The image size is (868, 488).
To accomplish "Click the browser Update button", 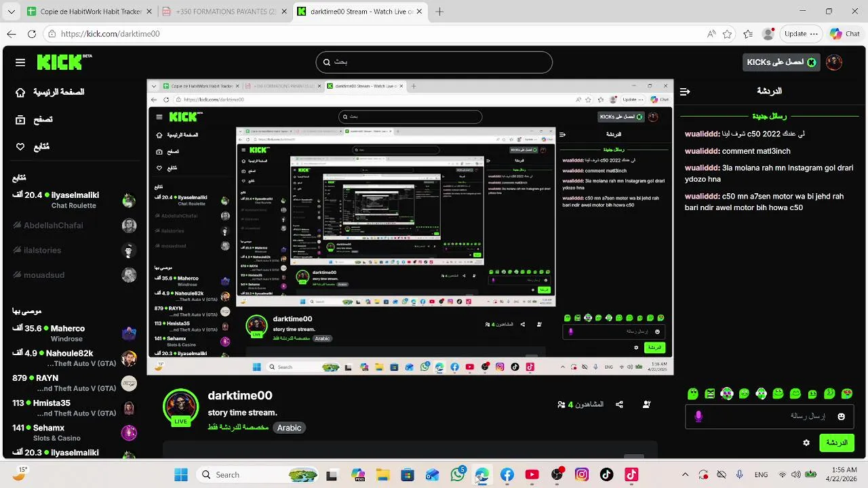I will click(x=800, y=34).
